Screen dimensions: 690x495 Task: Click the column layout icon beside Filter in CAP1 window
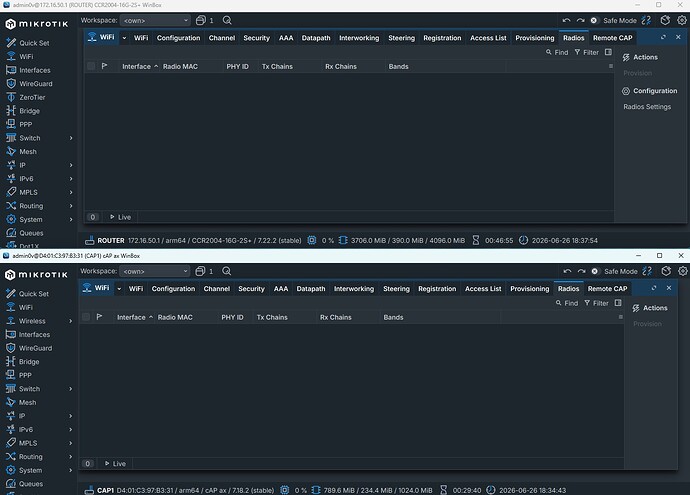point(618,303)
